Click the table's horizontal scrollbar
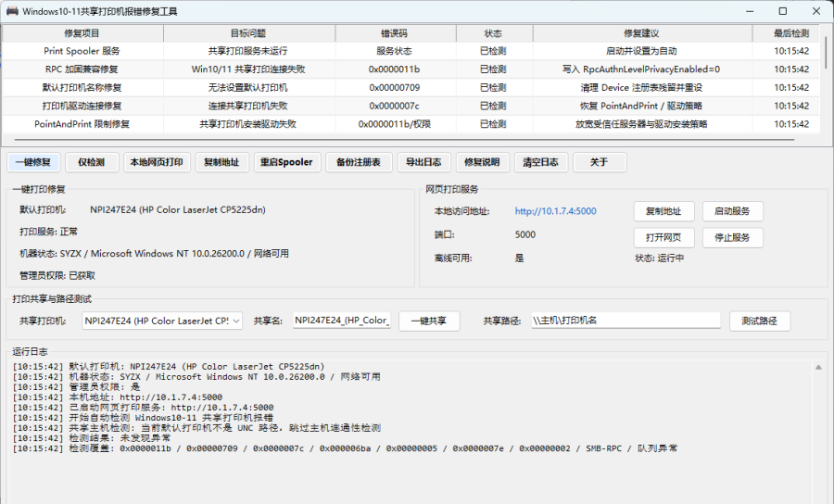The image size is (834, 504). click(404, 140)
